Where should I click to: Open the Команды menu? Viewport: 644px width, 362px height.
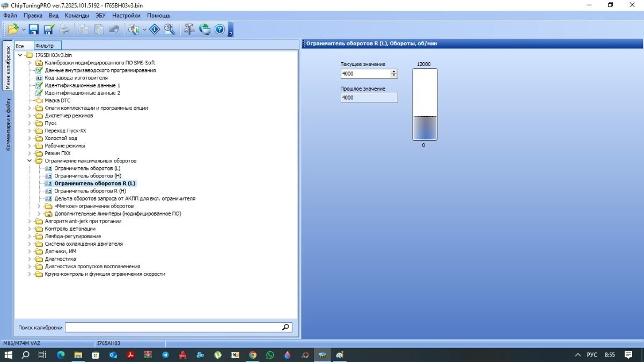tap(77, 16)
